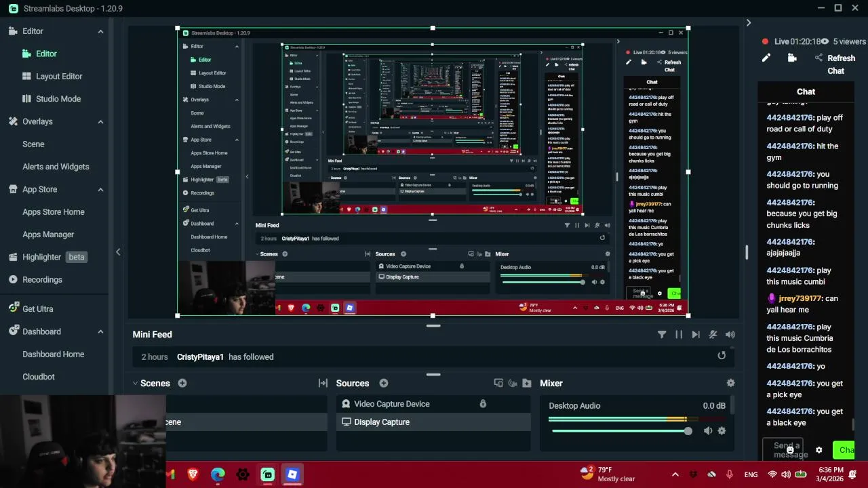Viewport: 868px width, 488px height.
Task: Adjust the Desktop Audio volume slider
Action: tap(620, 431)
